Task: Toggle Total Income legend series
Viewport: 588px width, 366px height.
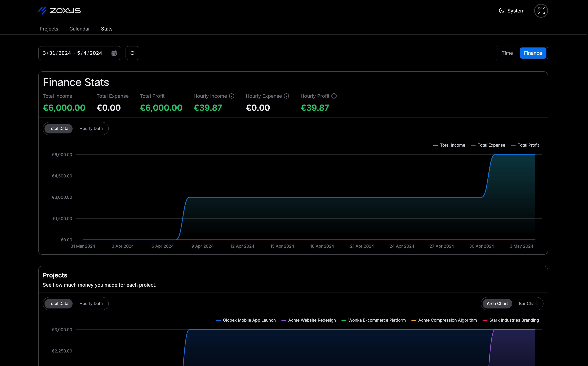Action: 449,145
